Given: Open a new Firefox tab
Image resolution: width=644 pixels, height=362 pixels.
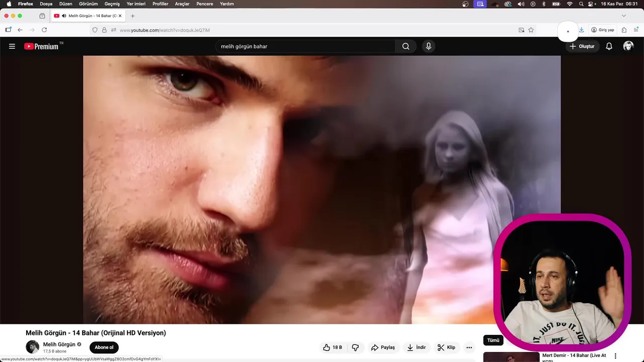Looking at the screenshot, I should pyautogui.click(x=133, y=16).
